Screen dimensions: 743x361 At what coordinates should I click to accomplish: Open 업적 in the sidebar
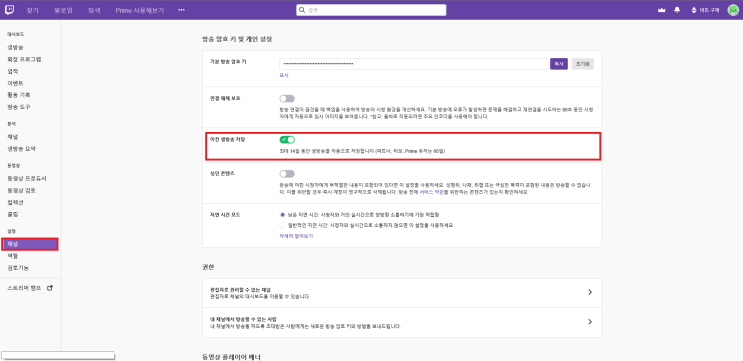[13, 71]
